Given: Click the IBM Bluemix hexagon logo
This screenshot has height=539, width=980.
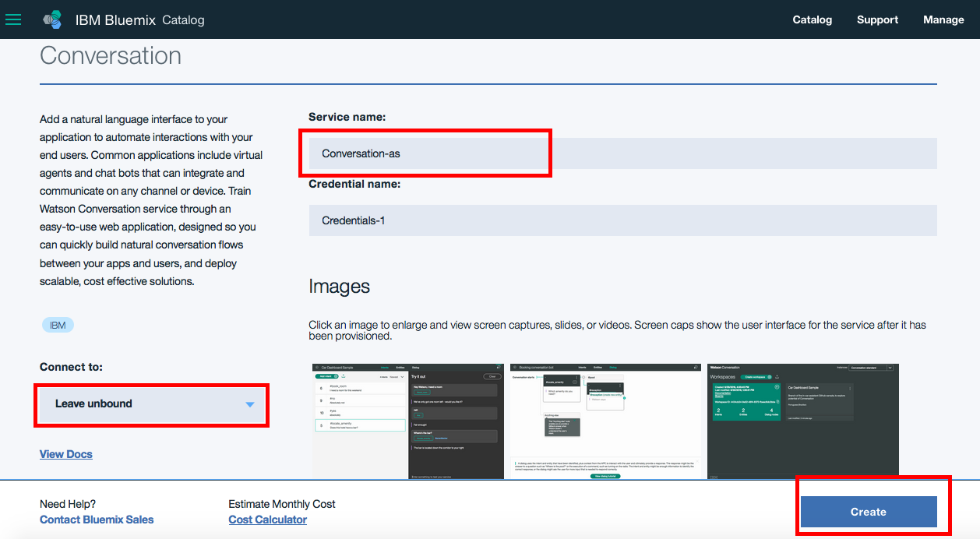Looking at the screenshot, I should [52, 19].
